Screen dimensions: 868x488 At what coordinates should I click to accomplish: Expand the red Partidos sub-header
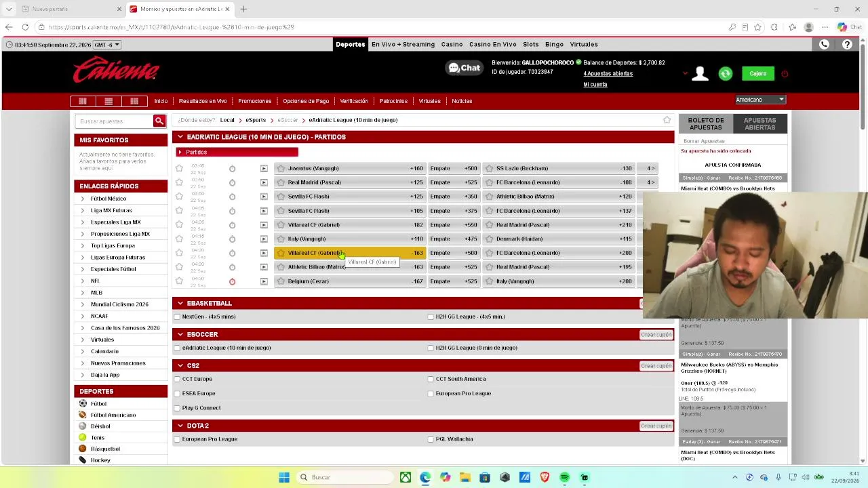(237, 152)
